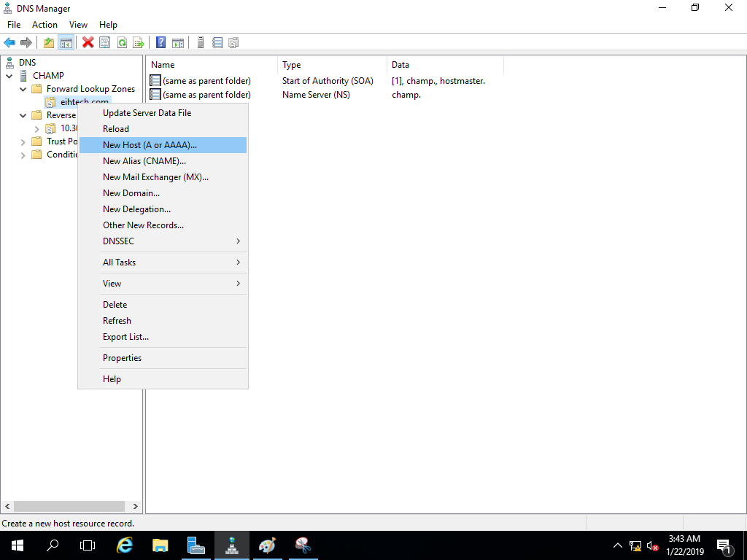Open Snipping Tool from the taskbar

[x=303, y=545]
